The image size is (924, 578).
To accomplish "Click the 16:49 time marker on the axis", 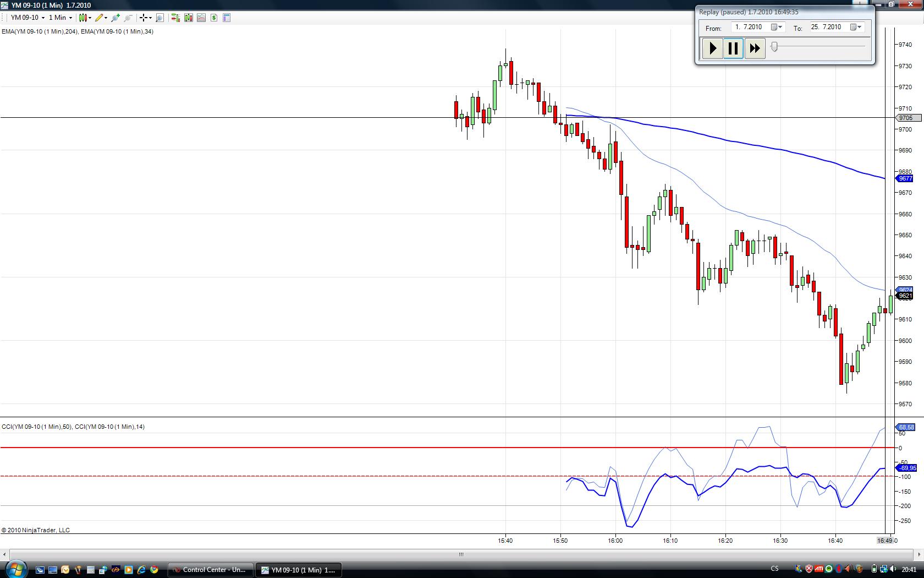I will tap(885, 541).
